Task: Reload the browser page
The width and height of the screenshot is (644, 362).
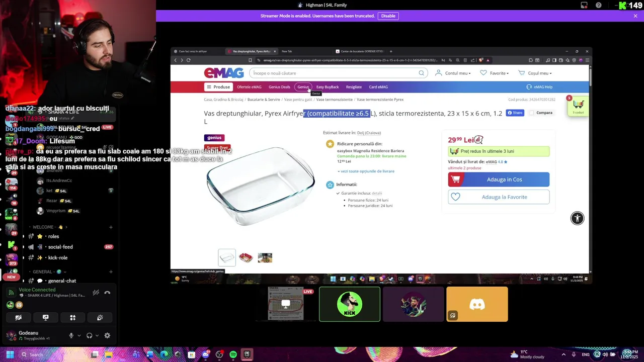Action: [x=188, y=60]
